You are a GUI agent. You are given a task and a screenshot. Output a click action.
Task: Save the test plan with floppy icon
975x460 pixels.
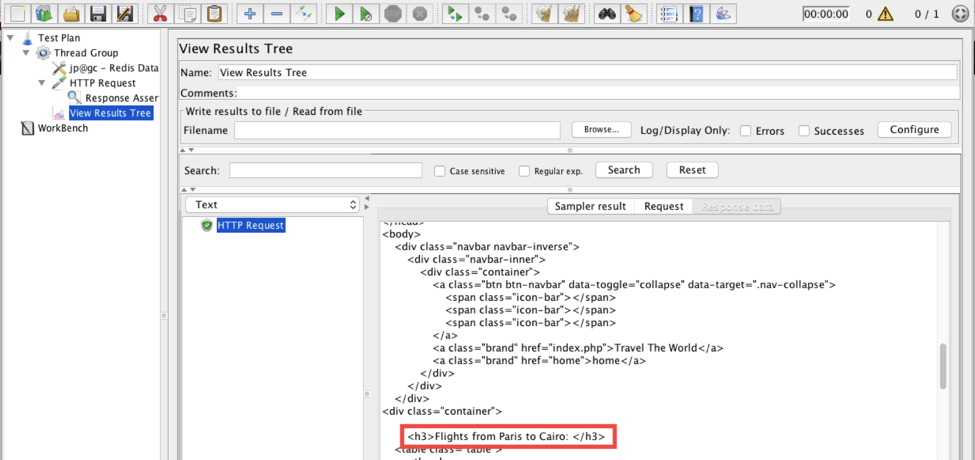[x=98, y=12]
